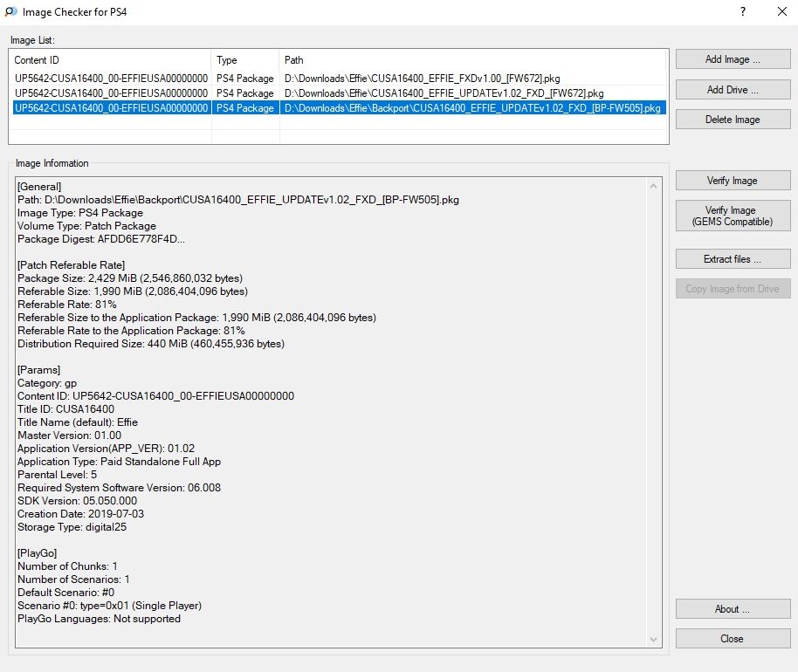Click the 'Master Version: 01.00' line
Viewport: 798px width, 672px height.
coord(69,435)
